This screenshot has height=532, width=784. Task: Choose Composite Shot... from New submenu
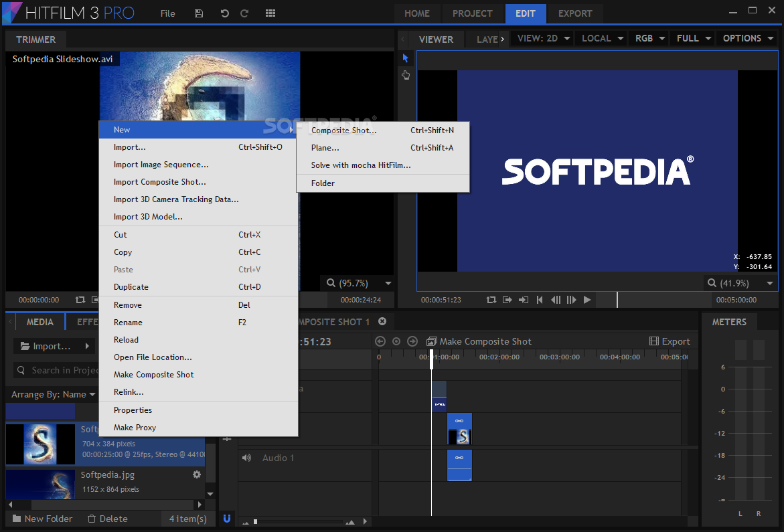click(x=382, y=130)
